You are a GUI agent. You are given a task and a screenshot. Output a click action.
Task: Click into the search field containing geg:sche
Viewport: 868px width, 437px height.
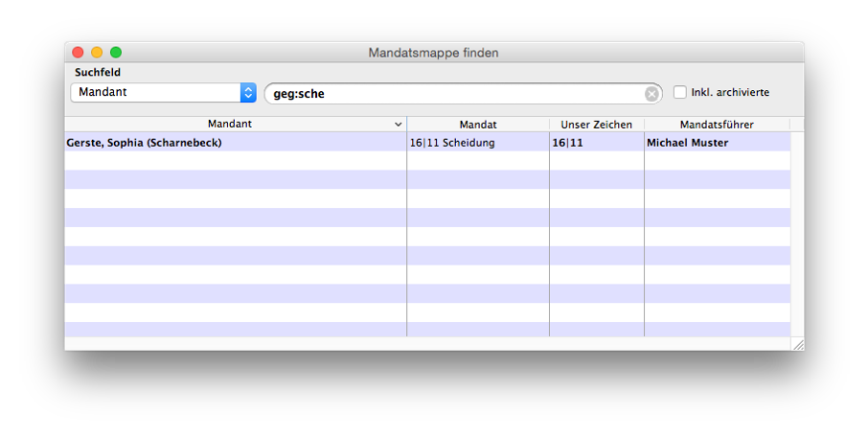click(x=463, y=94)
